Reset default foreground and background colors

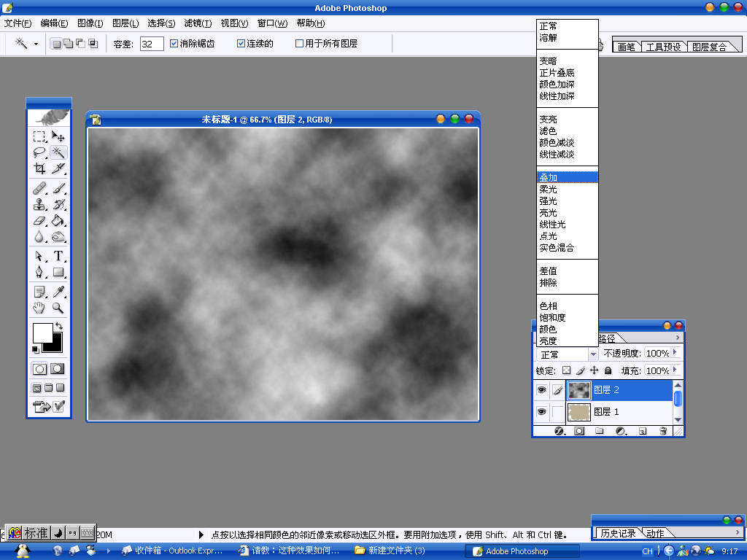(35, 350)
